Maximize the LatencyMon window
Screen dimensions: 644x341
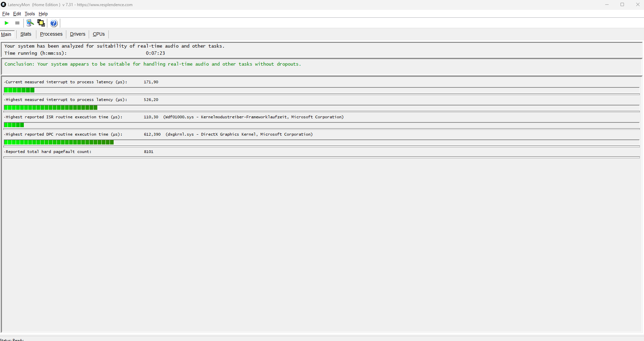tap(622, 5)
